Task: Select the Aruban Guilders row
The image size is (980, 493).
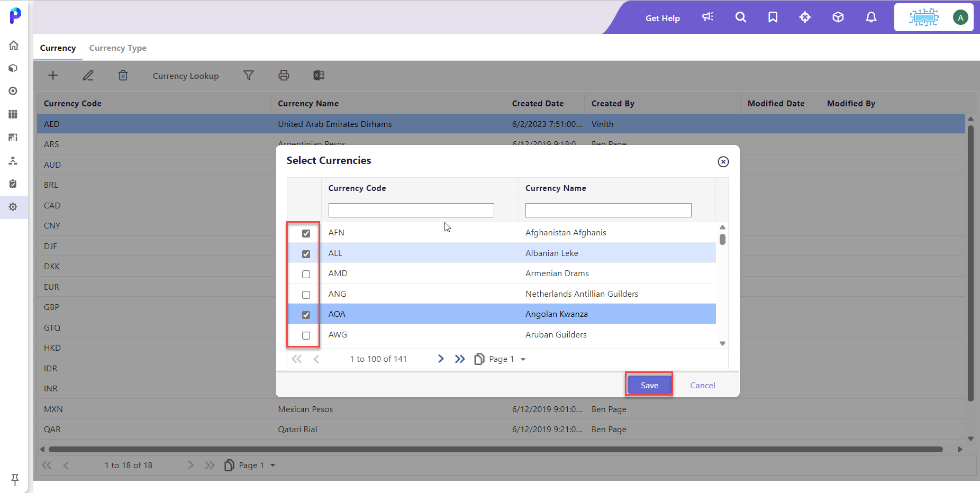Action: pos(502,334)
